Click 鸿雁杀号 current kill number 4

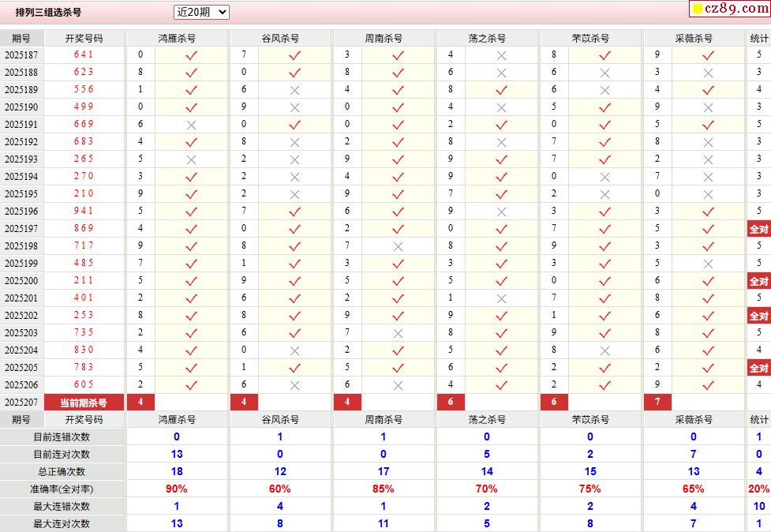tap(140, 403)
